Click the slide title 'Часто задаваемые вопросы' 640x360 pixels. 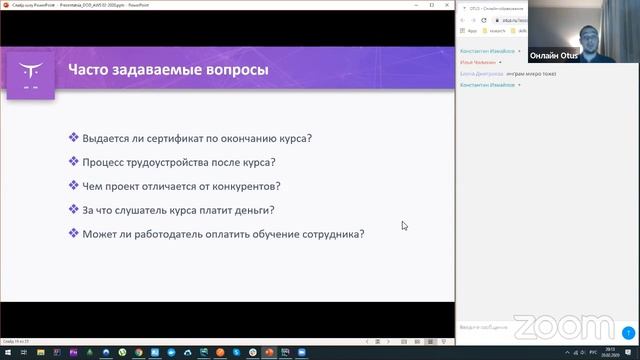168,69
